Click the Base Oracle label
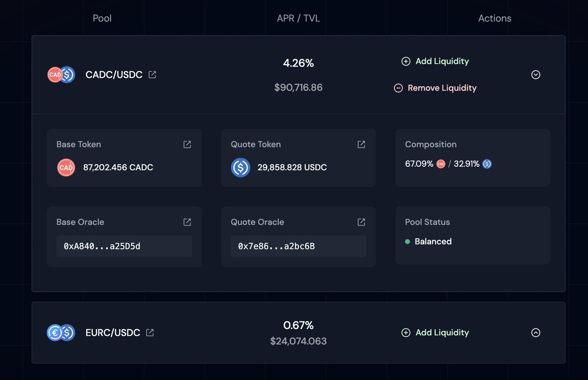The image size is (588, 380). (x=80, y=222)
